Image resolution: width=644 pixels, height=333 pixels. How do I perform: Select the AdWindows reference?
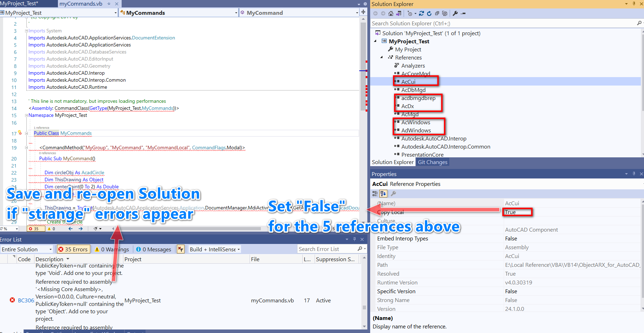[416, 130]
